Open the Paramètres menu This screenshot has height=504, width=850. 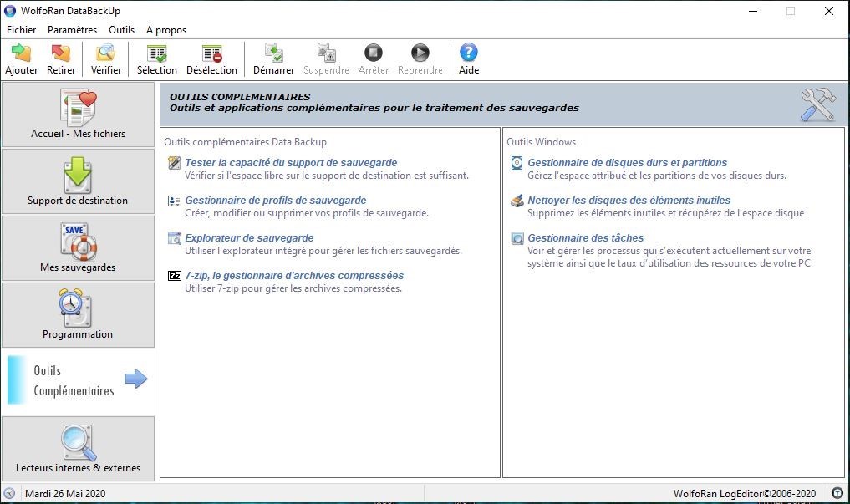click(x=72, y=30)
